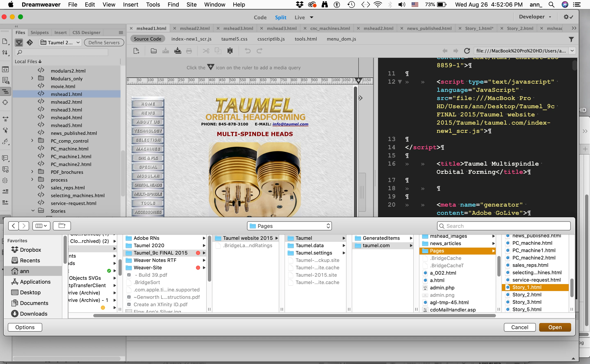Click the new document toolbar icon
This screenshot has width=590, height=364.
pyautogui.click(x=136, y=51)
